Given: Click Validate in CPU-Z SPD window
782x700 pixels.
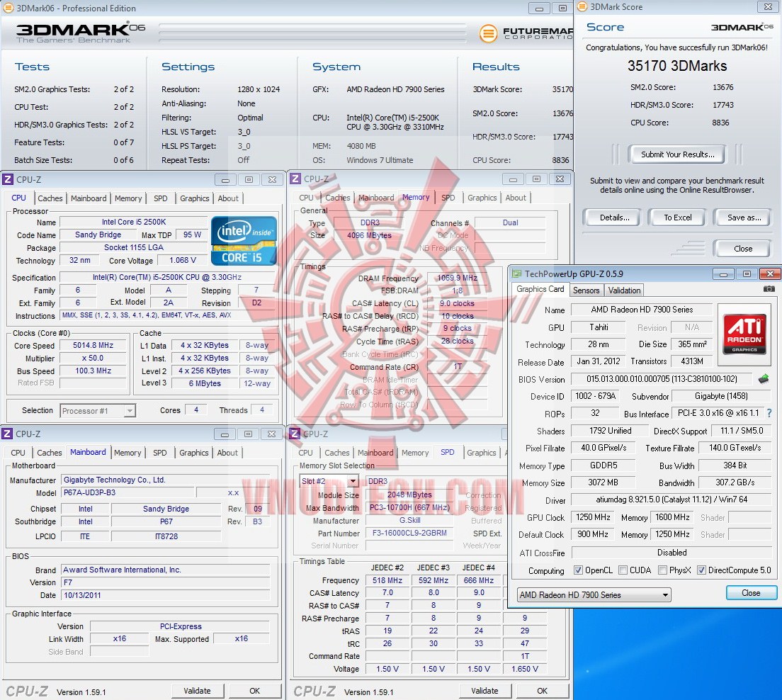Looking at the screenshot, I should pos(484,691).
